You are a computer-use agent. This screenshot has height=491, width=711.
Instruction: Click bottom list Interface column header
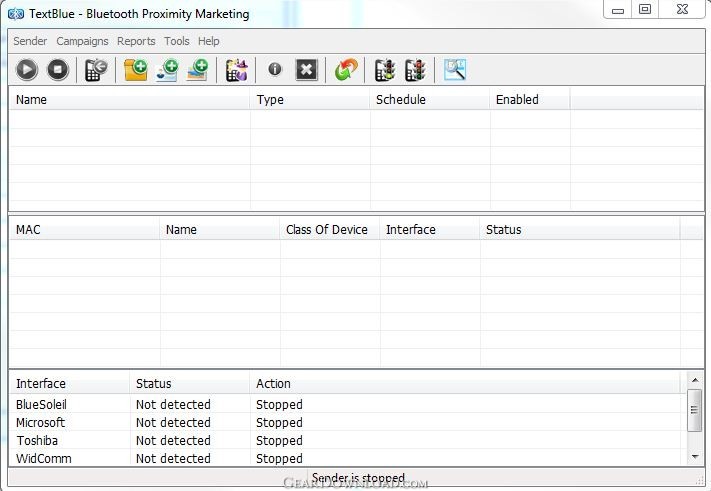(69, 384)
